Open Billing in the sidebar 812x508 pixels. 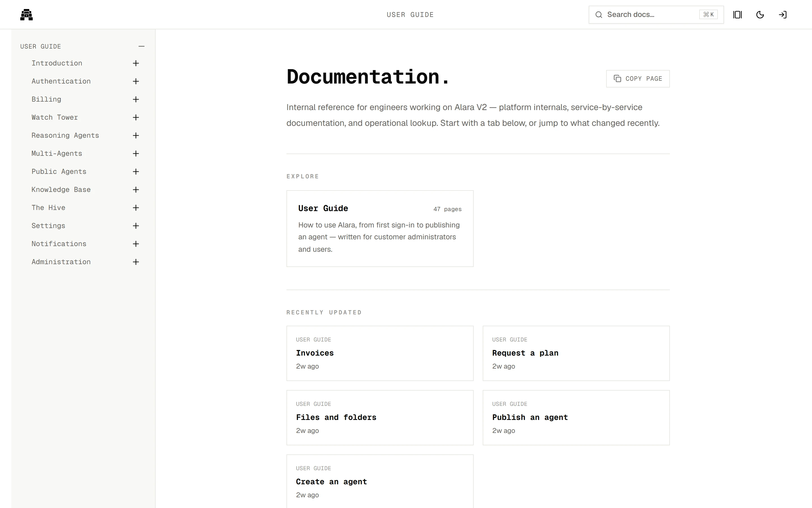click(x=46, y=99)
